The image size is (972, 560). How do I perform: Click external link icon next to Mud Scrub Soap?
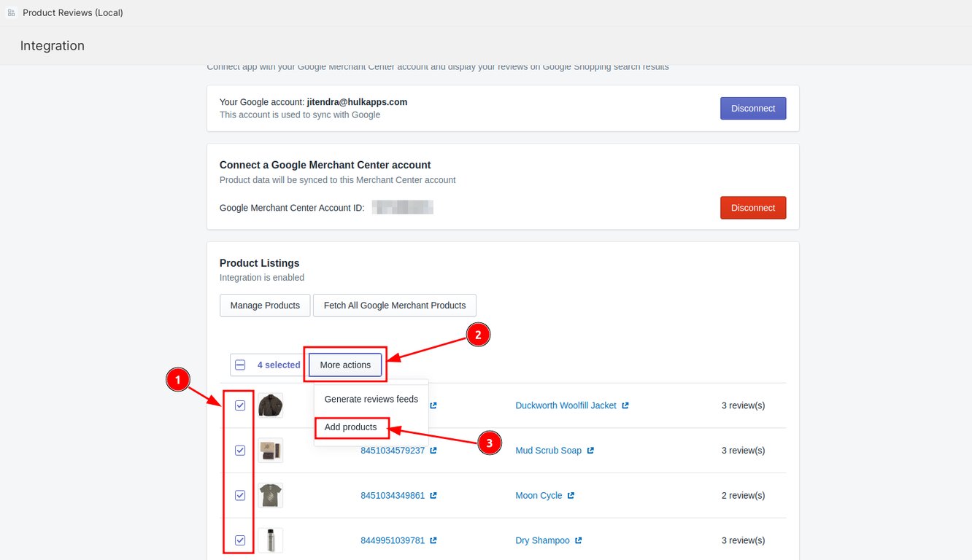590,451
